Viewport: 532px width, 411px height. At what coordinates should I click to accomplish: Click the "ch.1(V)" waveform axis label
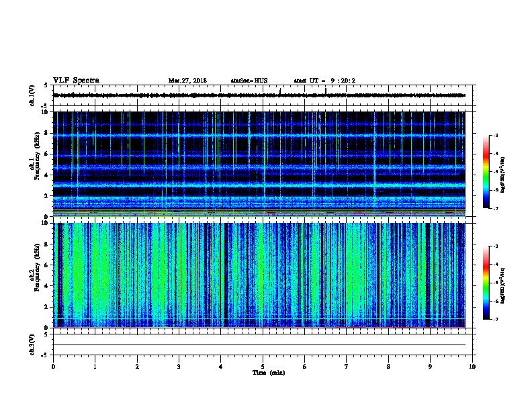[x=32, y=95]
